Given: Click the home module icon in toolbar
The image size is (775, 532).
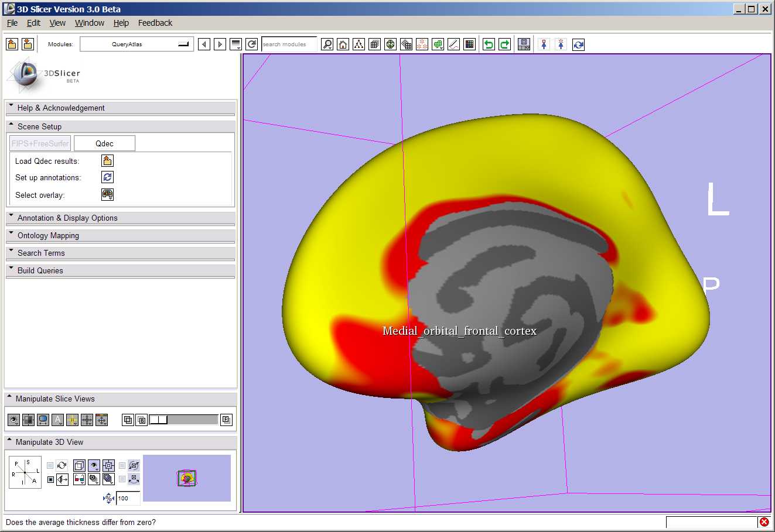Looking at the screenshot, I should (343, 44).
